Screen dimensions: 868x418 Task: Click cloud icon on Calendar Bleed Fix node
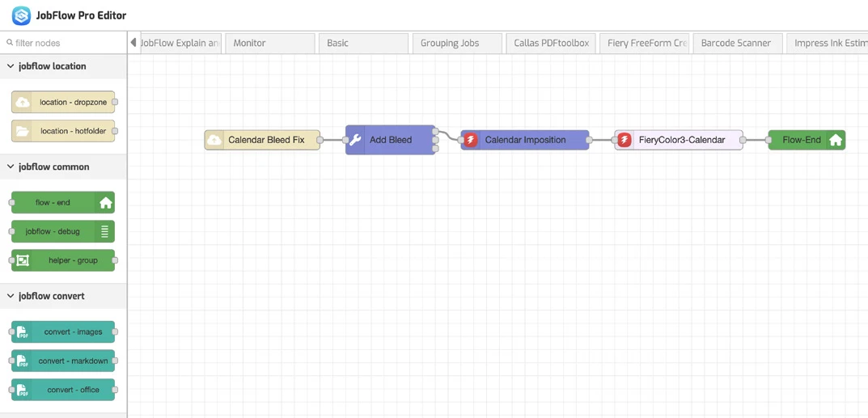point(214,140)
